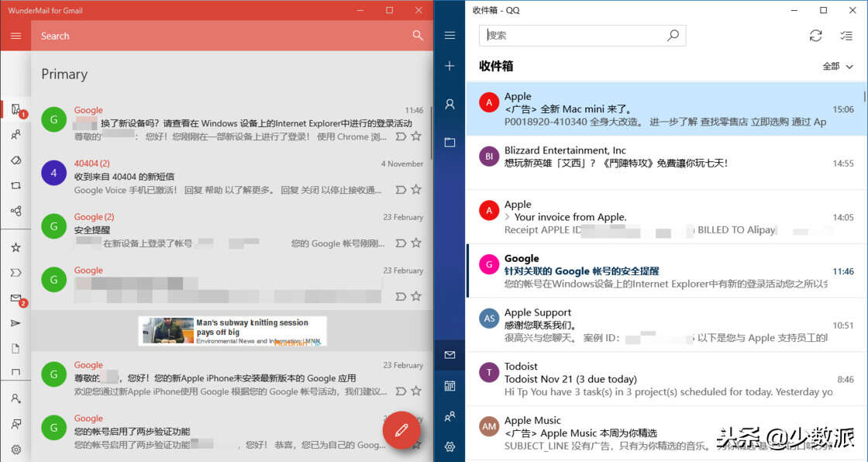Sync the QQ inbox with refresh icon
This screenshot has height=462, width=868.
coord(815,36)
